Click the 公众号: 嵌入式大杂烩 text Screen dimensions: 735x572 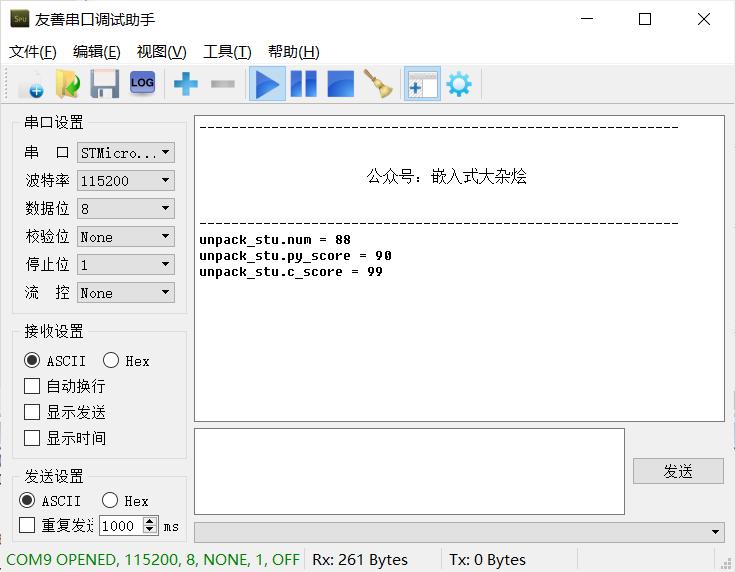coord(447,177)
